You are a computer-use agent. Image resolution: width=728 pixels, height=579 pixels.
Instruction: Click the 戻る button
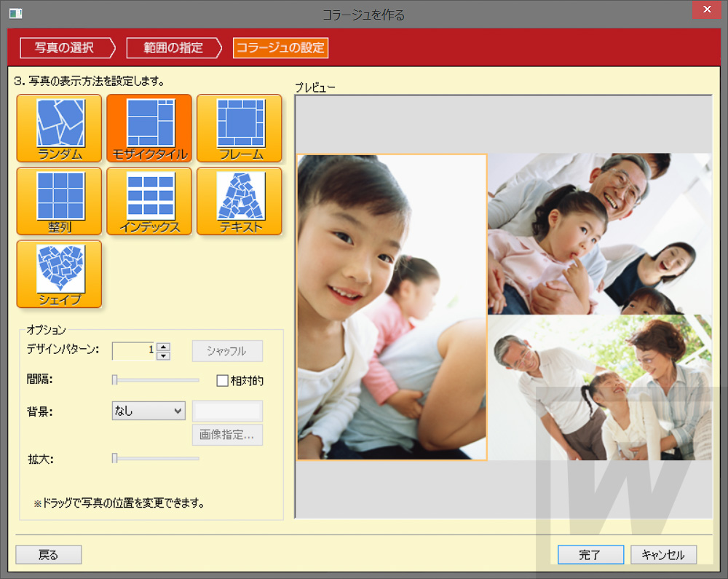click(49, 554)
